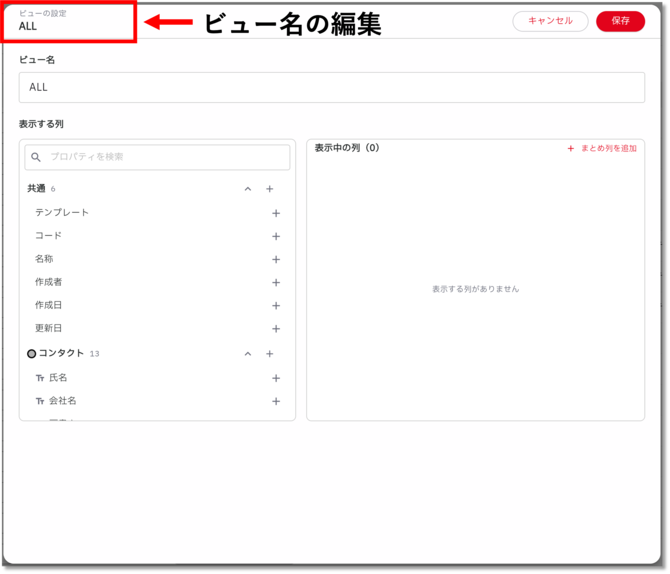670x574 pixels.
Task: Select the 作成日 property row
Action: [x=157, y=305]
